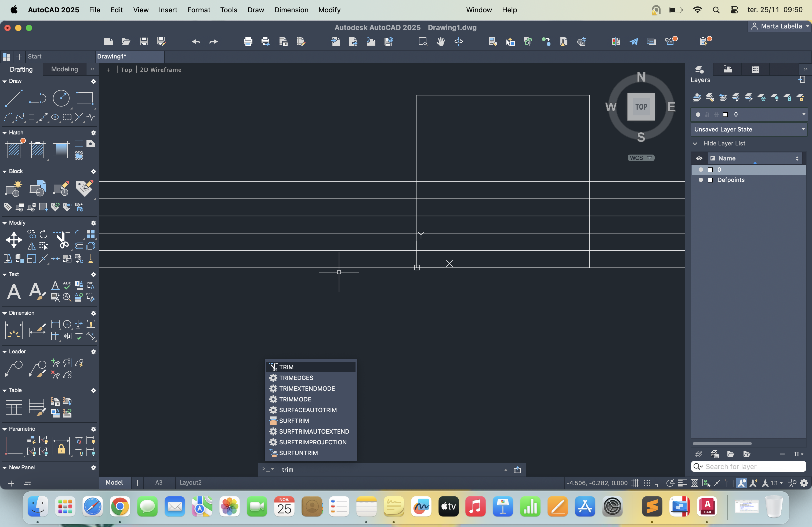
Task: Choose the Hatch pattern tool
Action: [14, 150]
